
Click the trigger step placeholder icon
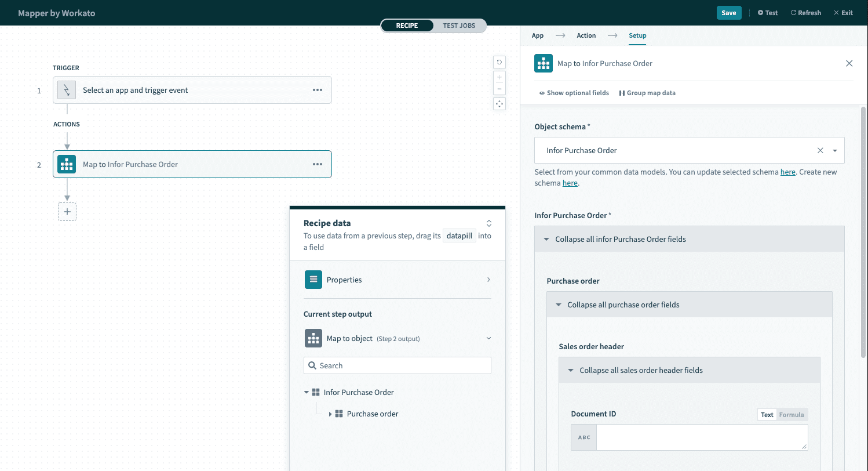click(67, 90)
